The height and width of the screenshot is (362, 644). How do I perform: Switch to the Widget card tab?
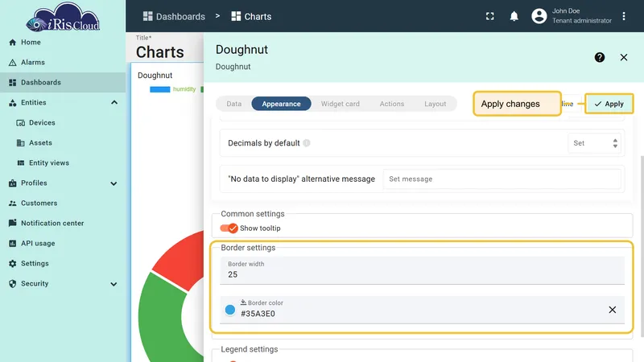click(340, 104)
